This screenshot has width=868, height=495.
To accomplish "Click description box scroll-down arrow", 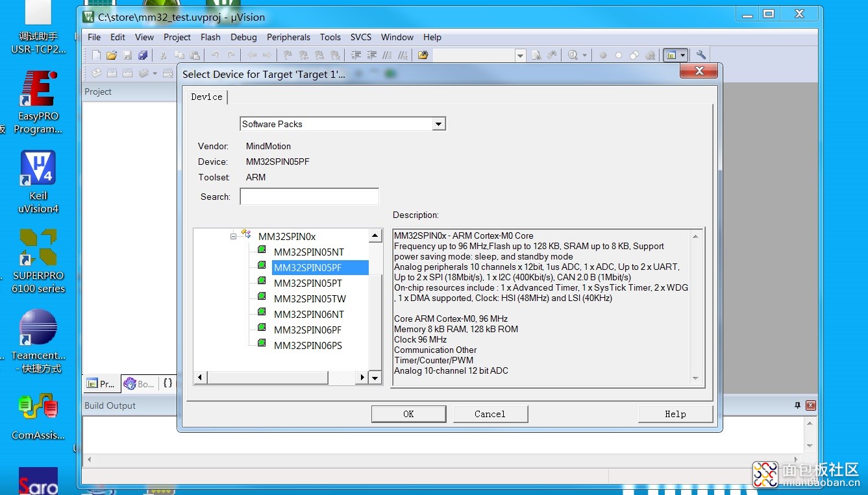I will point(695,378).
